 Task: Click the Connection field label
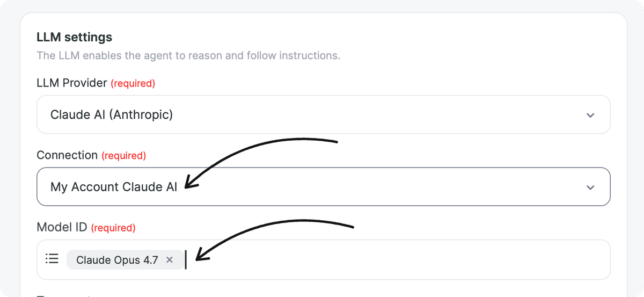pos(67,155)
